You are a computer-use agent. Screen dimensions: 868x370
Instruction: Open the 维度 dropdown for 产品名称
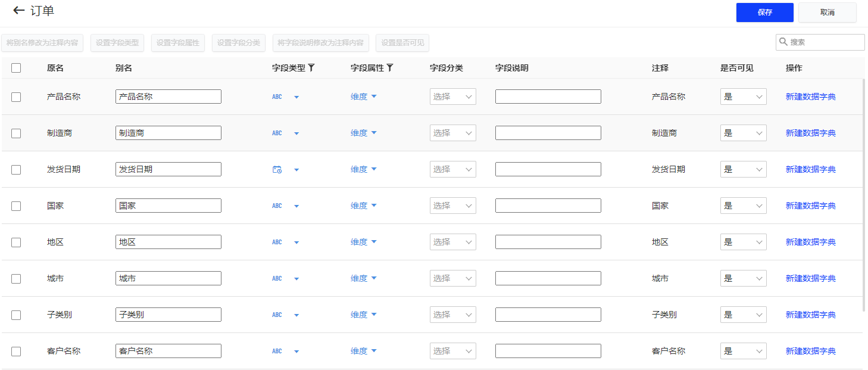click(x=363, y=96)
